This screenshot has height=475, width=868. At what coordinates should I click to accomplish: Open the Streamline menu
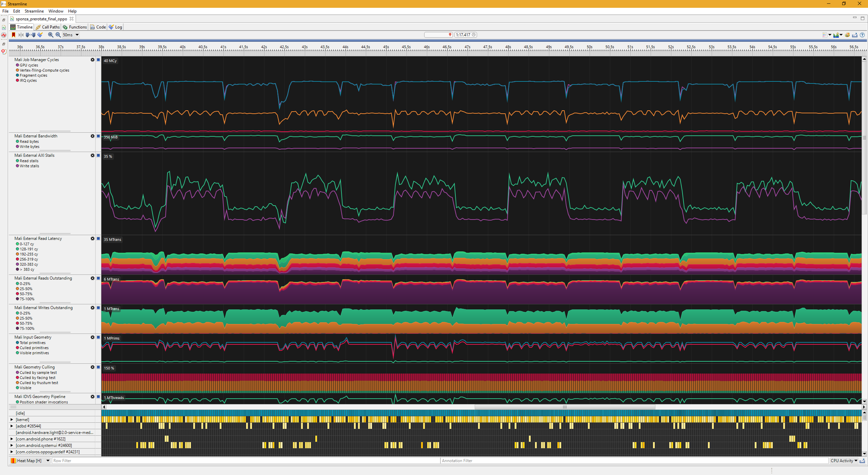coord(34,11)
